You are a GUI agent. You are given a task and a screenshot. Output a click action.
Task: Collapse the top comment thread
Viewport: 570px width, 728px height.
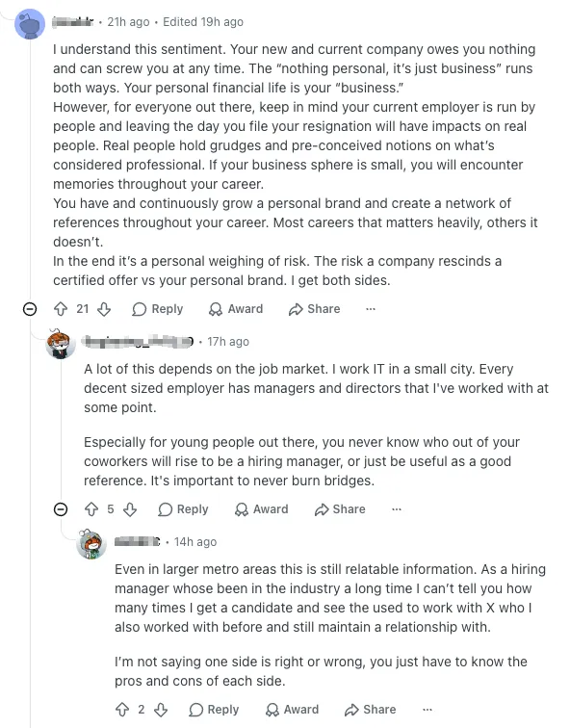click(x=30, y=309)
